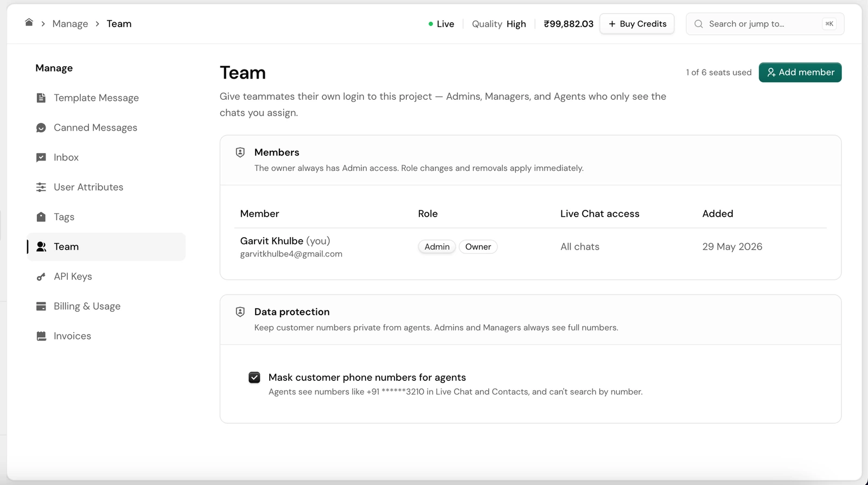Viewport: 868px width, 485px height.
Task: Click the Tags label icon
Action: pyautogui.click(x=41, y=217)
